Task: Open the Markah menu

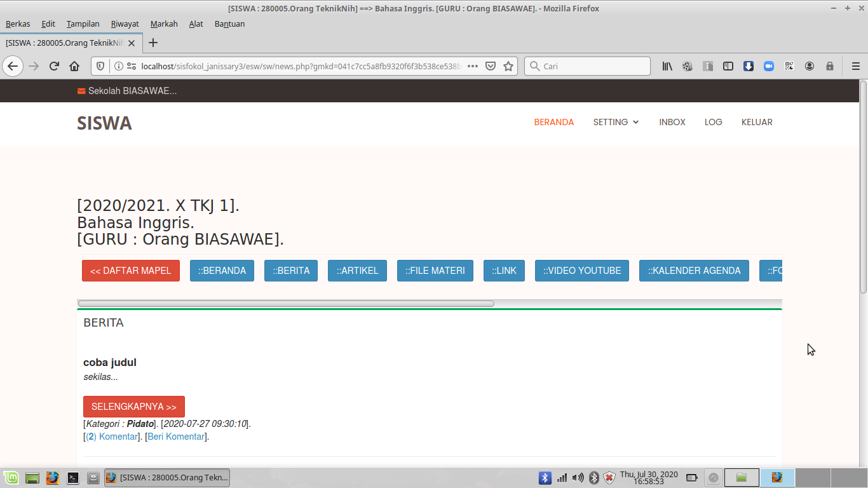Action: click(x=164, y=24)
